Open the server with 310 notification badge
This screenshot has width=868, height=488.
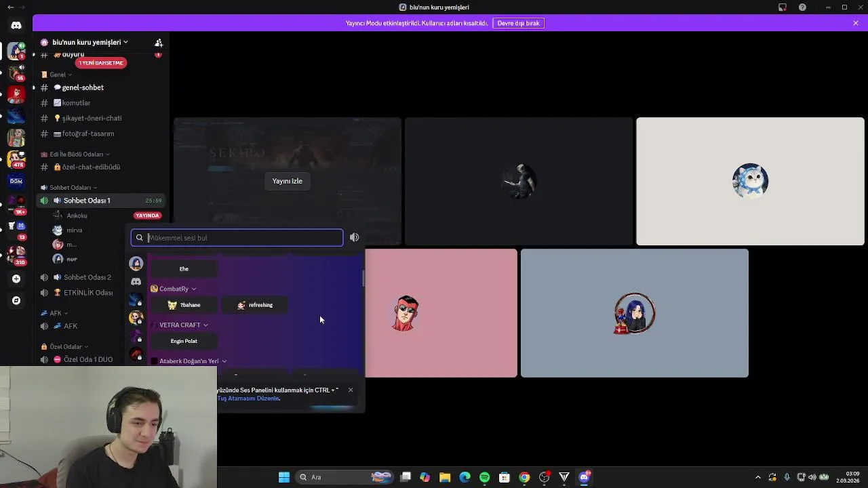(16, 256)
